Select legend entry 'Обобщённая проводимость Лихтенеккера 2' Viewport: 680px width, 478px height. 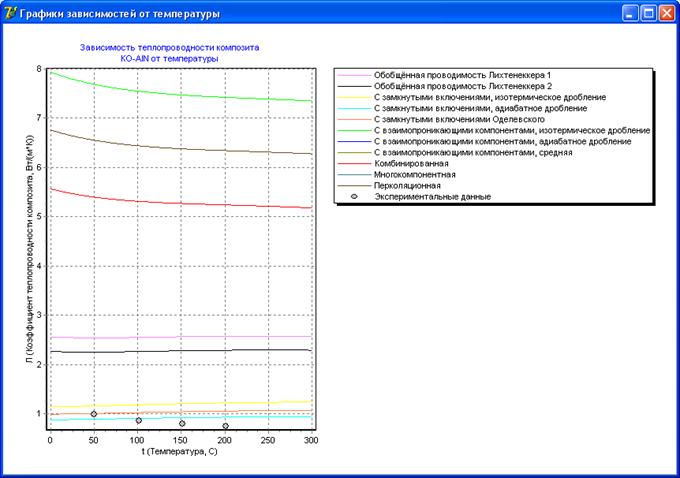click(463, 86)
